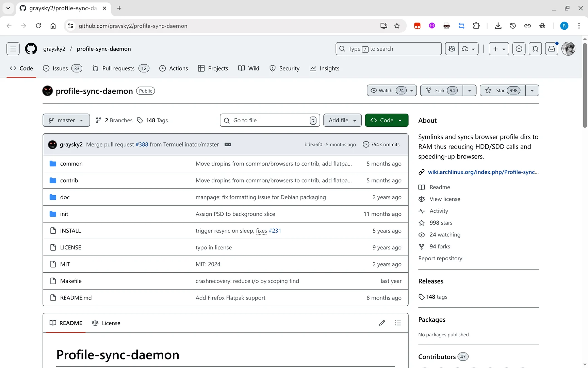
Task: Open the tab search chevron
Action: (x=8, y=8)
